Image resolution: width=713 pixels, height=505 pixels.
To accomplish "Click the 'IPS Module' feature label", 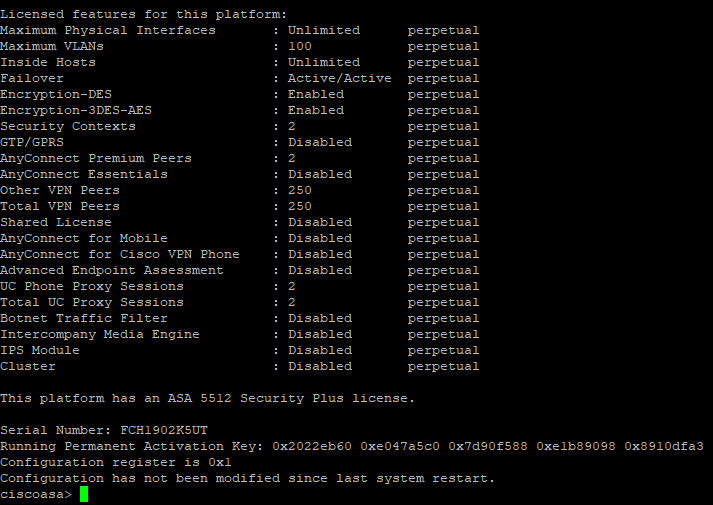I will click(x=40, y=350).
